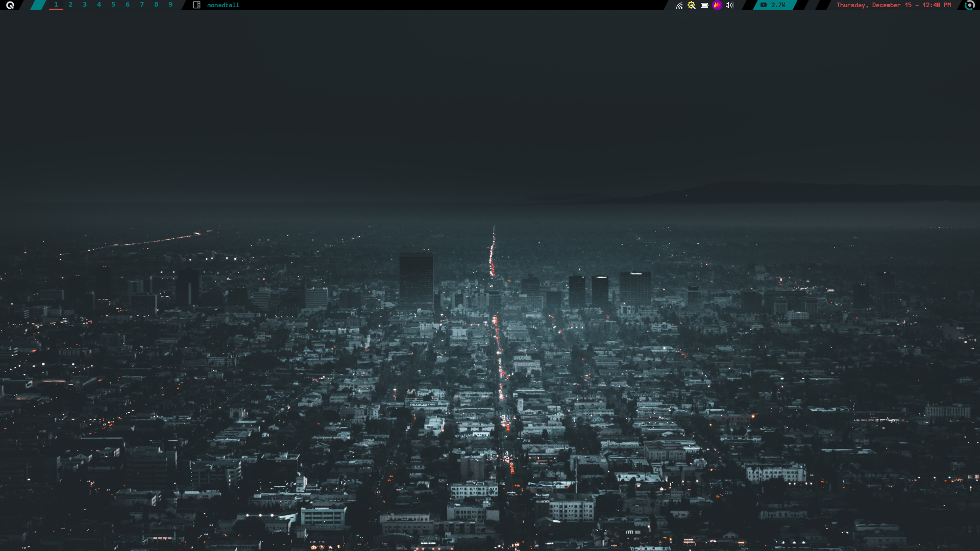
Task: Switch to workspace 5
Action: (x=113, y=5)
